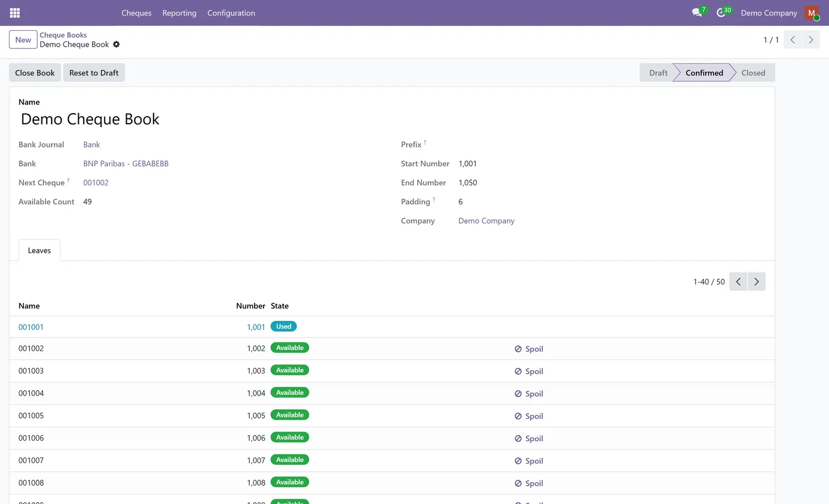
Task: Spoil cheque leaf 001005
Action: tap(529, 416)
